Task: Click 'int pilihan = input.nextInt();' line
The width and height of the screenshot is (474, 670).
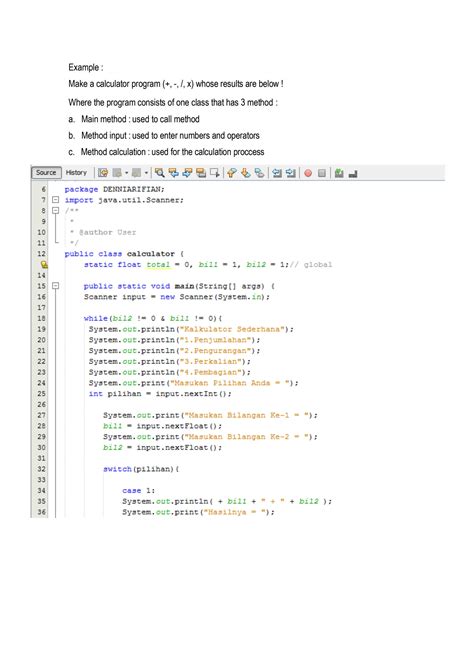Action: tap(160, 394)
